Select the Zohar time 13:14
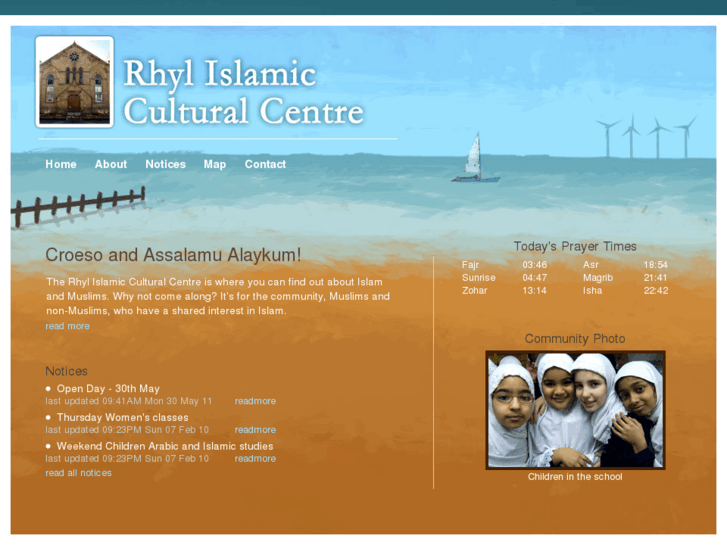The image size is (727, 545). 535,291
